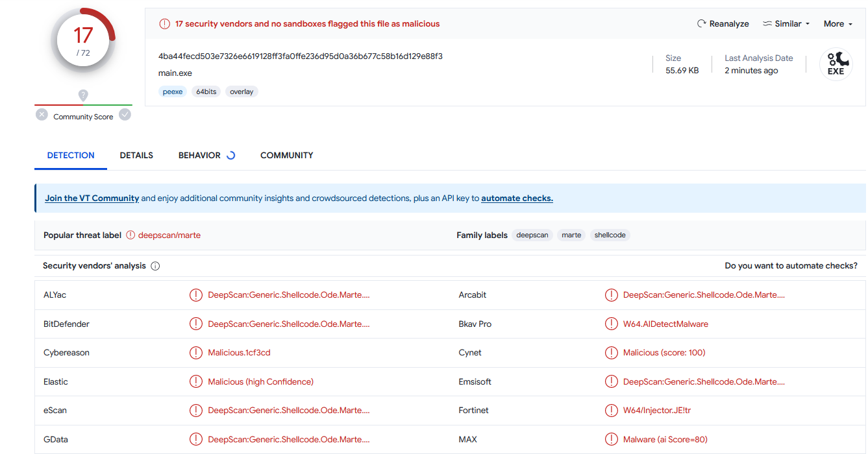Screen dimensions: 868x454
Task: Click the warning icon in the malicious banner
Action: tap(165, 24)
